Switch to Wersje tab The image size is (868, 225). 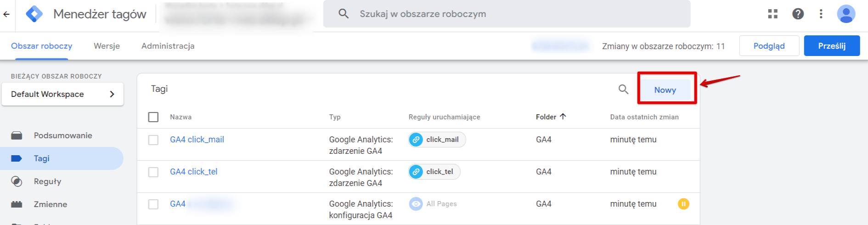pyautogui.click(x=107, y=46)
